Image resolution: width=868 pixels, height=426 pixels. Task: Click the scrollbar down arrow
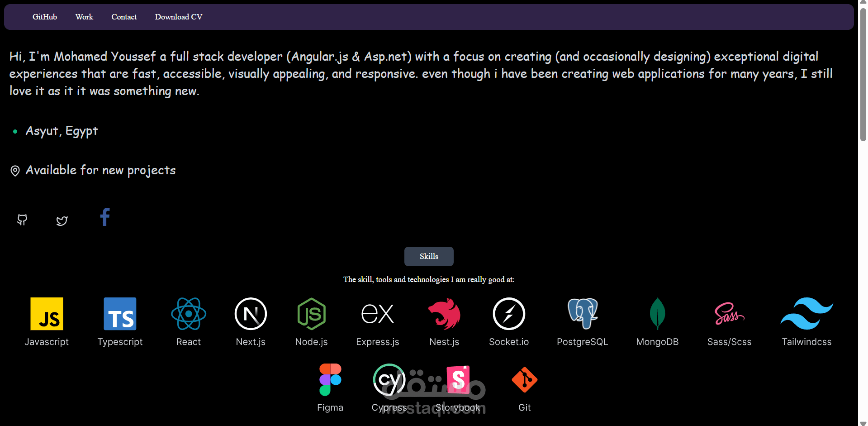[863, 423]
